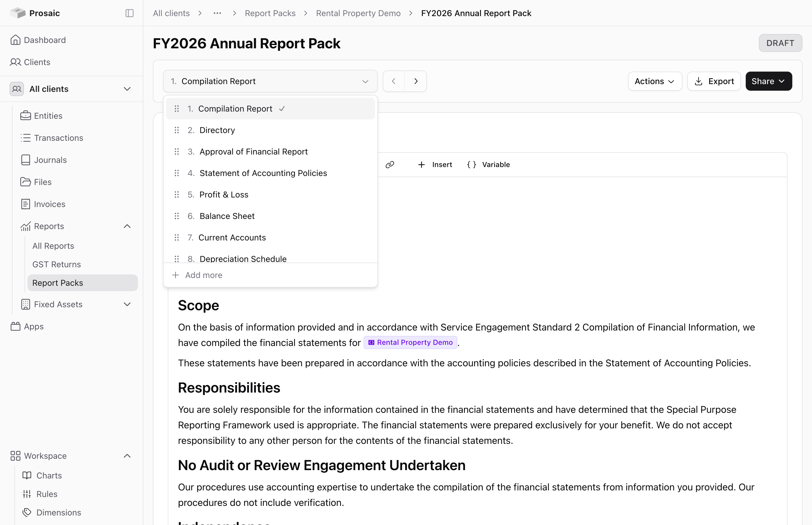
Task: Click the next section arrow
Action: tap(416, 81)
